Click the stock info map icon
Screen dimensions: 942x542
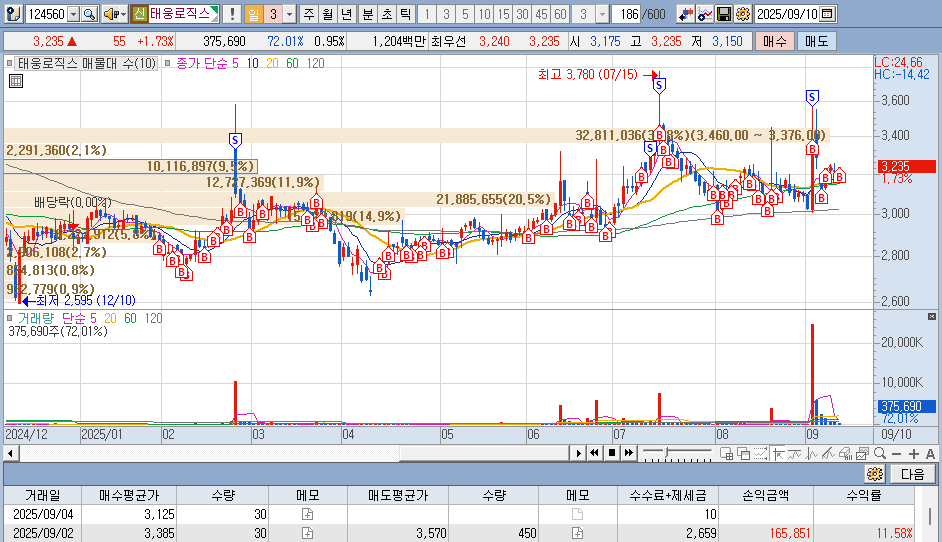coord(13,14)
